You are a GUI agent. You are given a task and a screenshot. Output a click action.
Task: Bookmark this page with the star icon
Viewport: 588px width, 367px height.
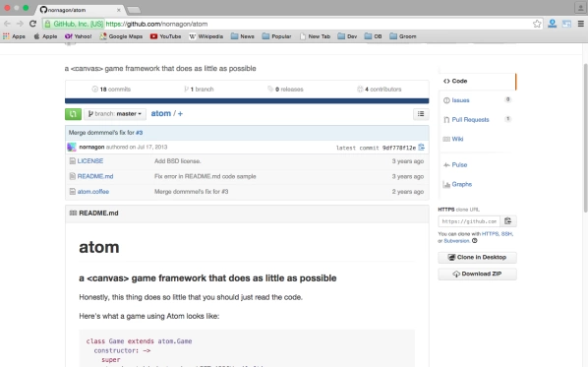(537, 24)
